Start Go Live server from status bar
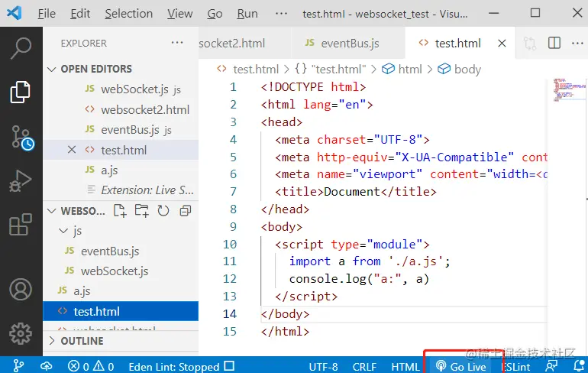Screen dimensions: 588x373 click(461, 366)
